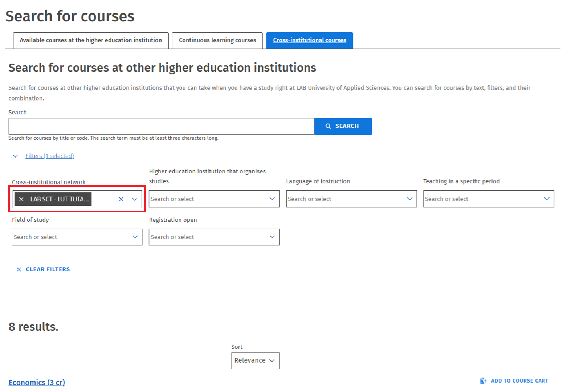Viewport: 567px width, 392px height.
Task: Open the Sort Relevance dropdown
Action: pos(255,361)
